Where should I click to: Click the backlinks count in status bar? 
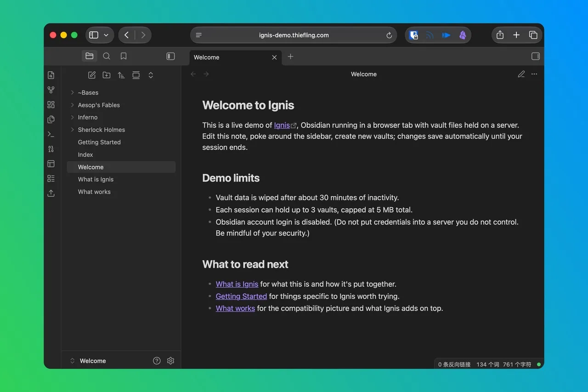click(x=454, y=364)
